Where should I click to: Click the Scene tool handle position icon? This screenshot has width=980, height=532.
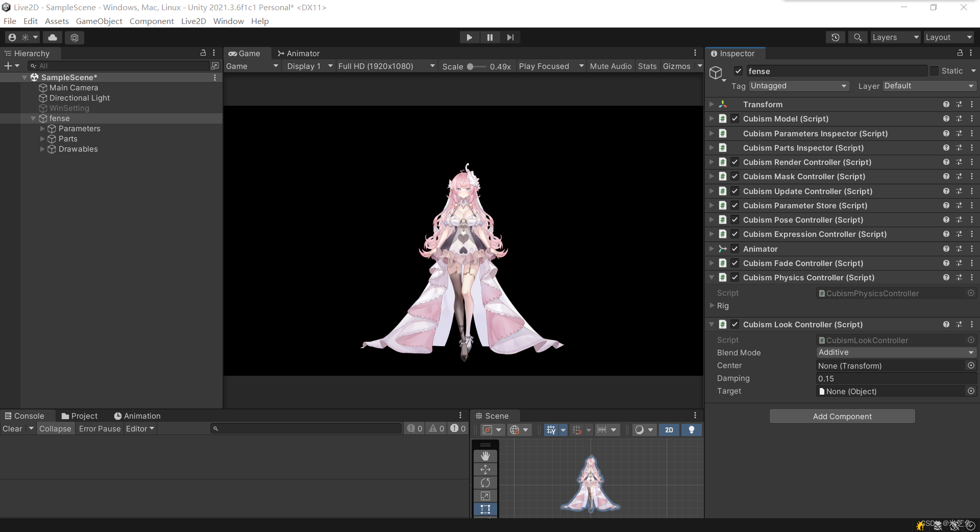[x=487, y=430]
